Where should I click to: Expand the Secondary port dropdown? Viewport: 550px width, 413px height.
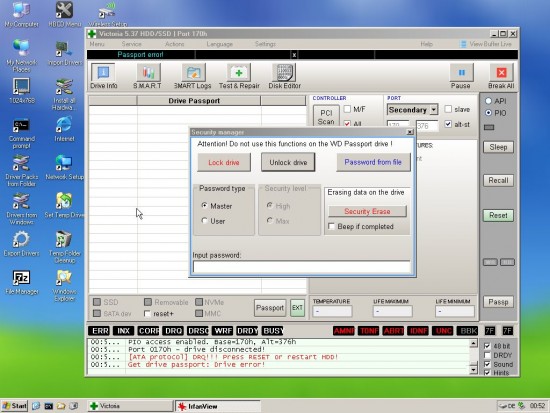[434, 109]
